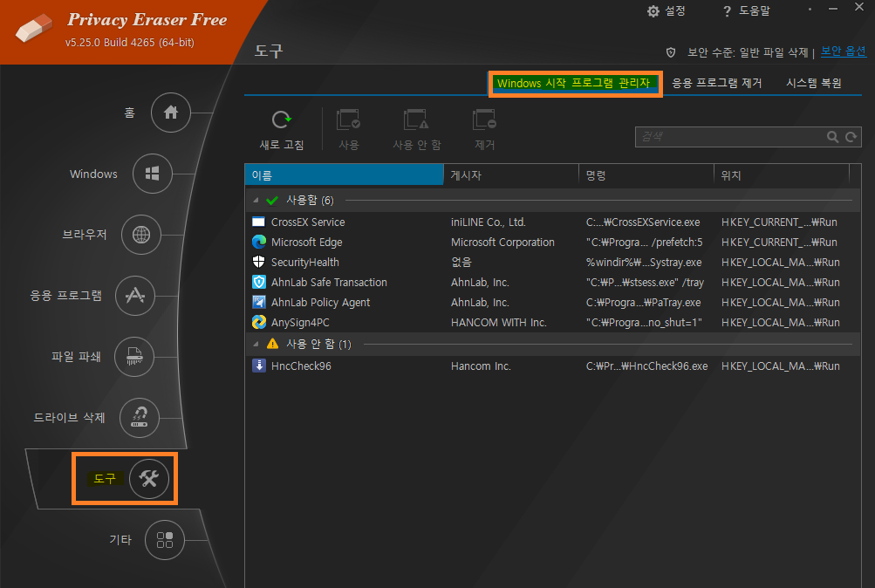Click the Microsoft Edge row icon
The width and height of the screenshot is (875, 588).
259,242
